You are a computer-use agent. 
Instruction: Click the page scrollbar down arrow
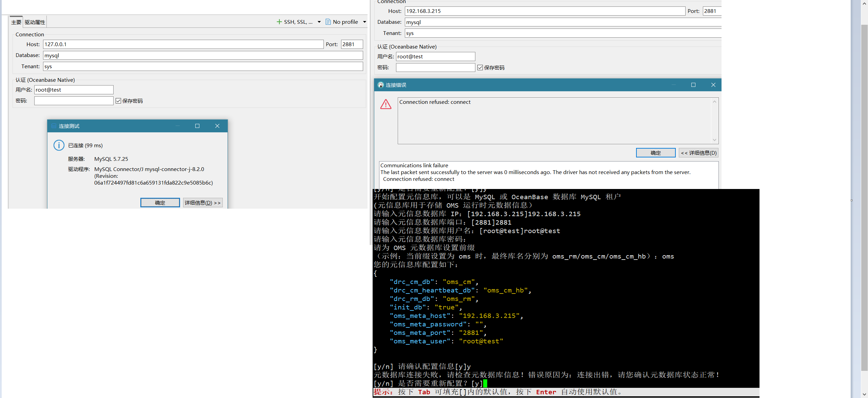pyautogui.click(x=864, y=394)
